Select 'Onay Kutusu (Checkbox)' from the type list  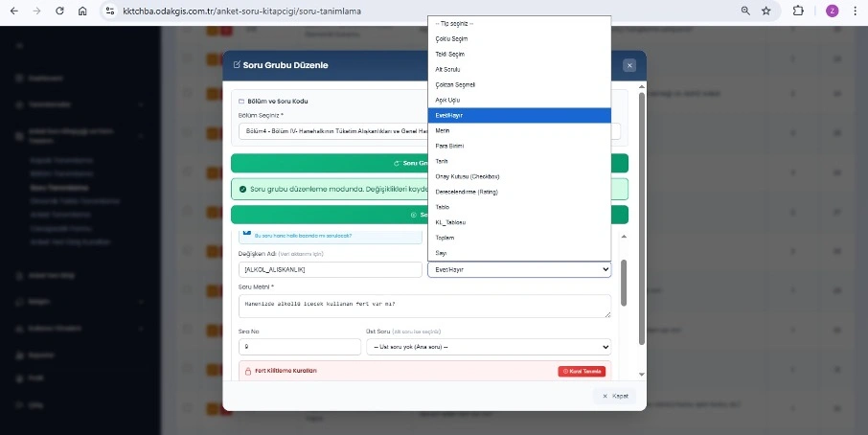point(468,176)
